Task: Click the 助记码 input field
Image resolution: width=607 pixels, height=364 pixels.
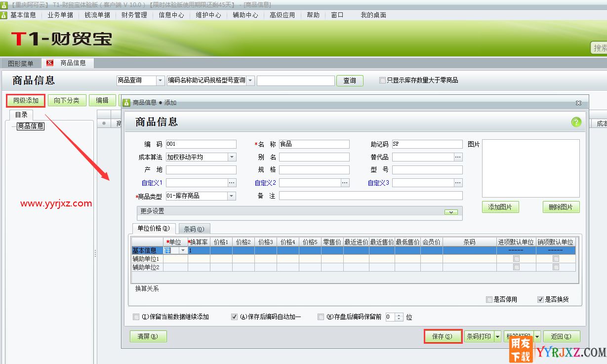Action: click(x=427, y=144)
